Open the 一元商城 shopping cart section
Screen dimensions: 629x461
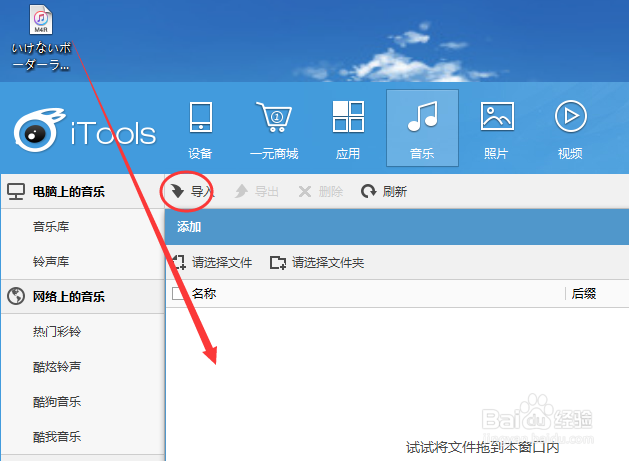pyautogui.click(x=274, y=130)
